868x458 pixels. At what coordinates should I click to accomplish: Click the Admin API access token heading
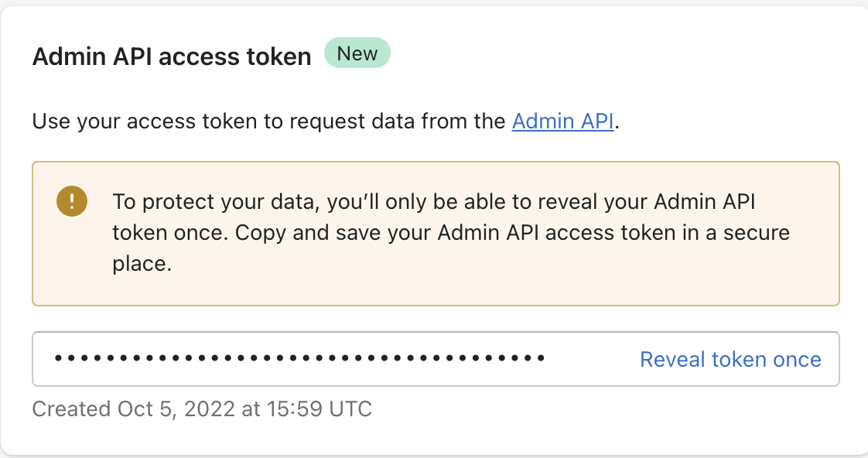pos(172,56)
